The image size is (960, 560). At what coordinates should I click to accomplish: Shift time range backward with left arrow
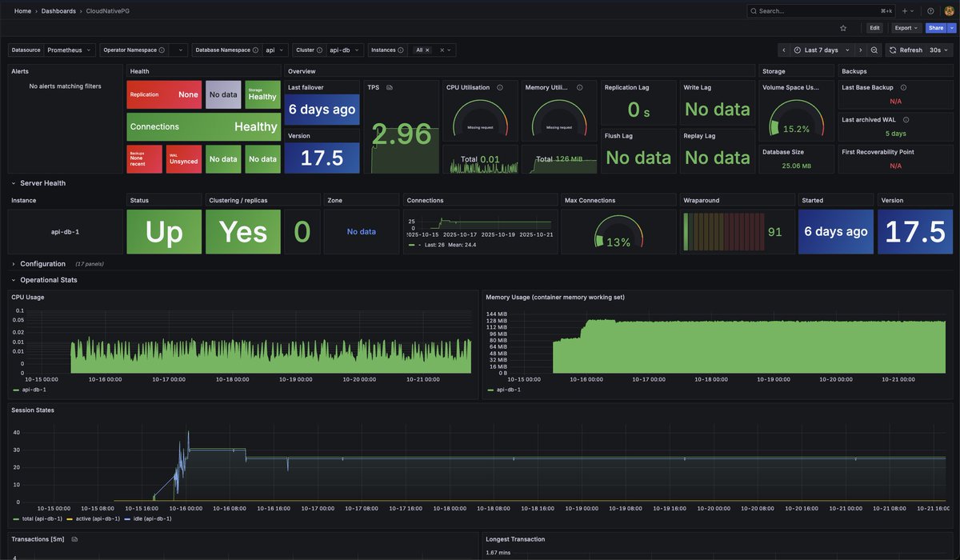[x=784, y=50]
